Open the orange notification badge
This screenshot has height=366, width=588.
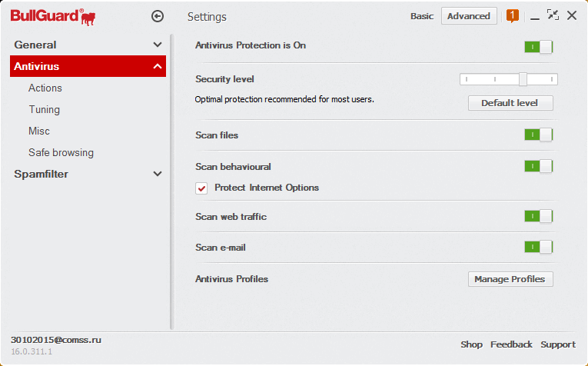[512, 15]
